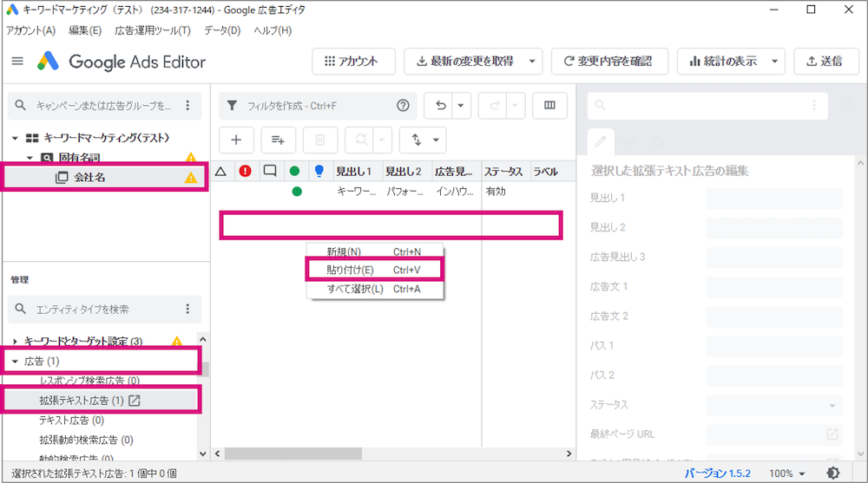
Task: Sort by the red error column header
Action: [246, 172]
